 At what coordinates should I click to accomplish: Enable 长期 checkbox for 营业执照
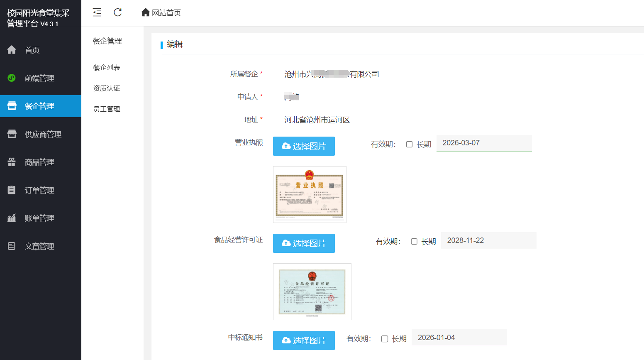click(x=409, y=144)
